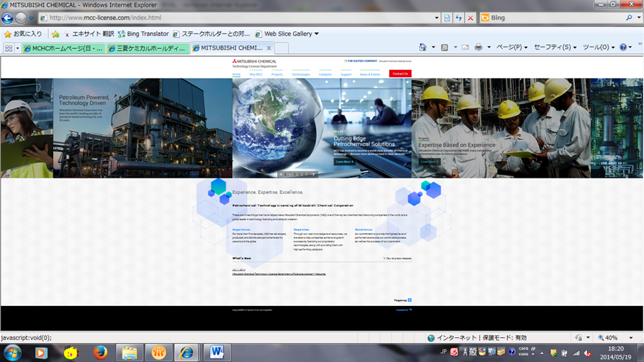Click the Pagetop link
Screen dimensions: 644x362
pos(402,300)
